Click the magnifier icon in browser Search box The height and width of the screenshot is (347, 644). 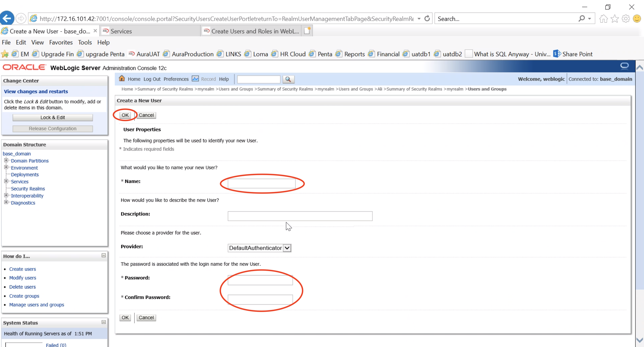pyautogui.click(x=582, y=18)
